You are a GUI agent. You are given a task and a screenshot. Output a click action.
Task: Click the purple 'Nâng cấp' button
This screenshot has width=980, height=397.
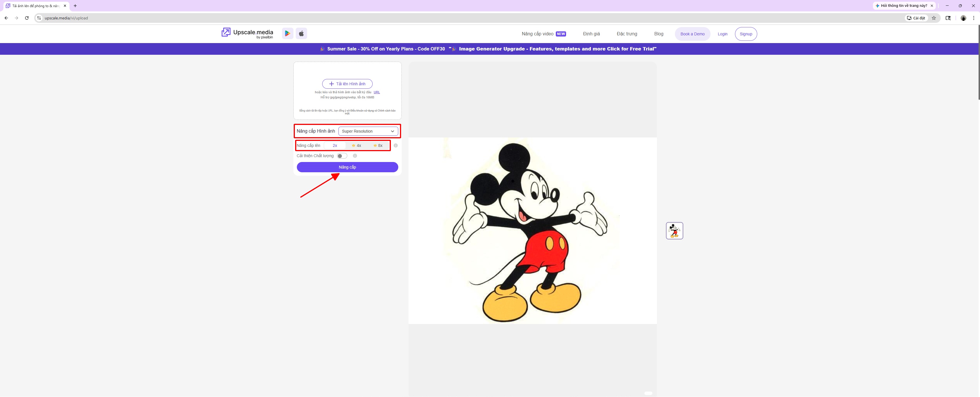click(x=347, y=167)
